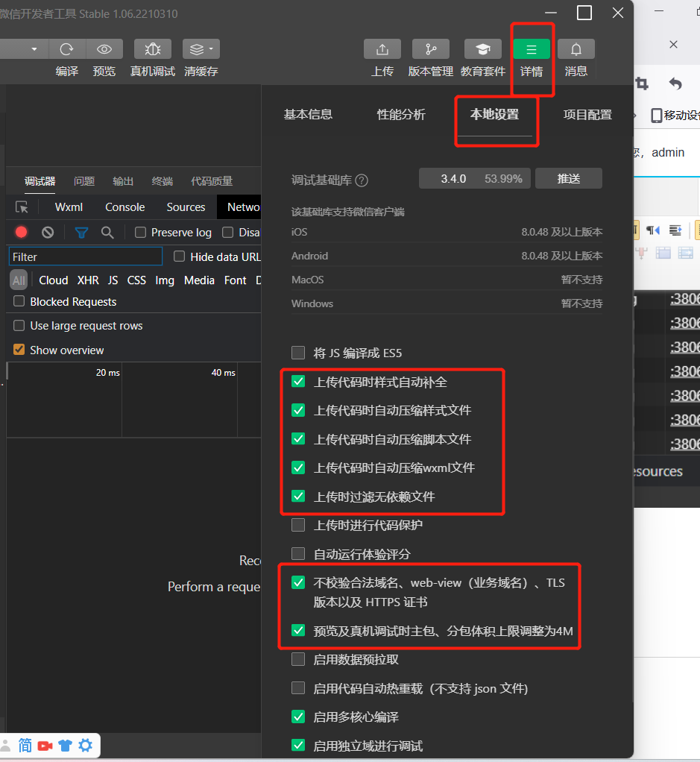Check the Preserve log checkbox
This screenshot has width=700, height=762.
coord(140,233)
